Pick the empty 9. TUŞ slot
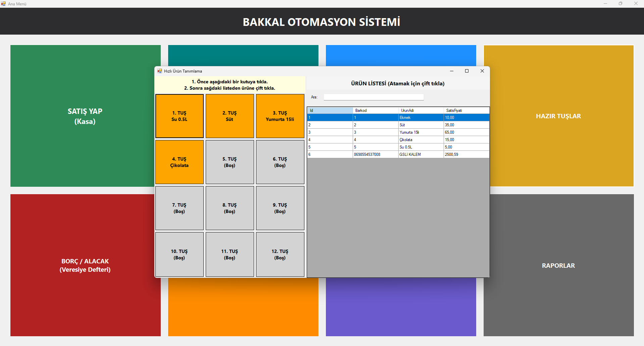Viewport: 644px width, 346px height. [x=280, y=208]
